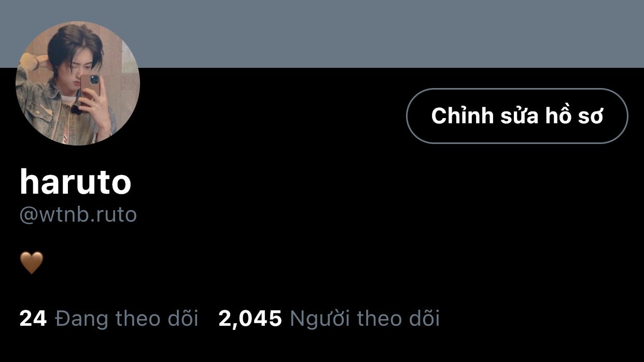The height and width of the screenshot is (362, 644).
Task: Click the Đang theo dõi label text
Action: 127,318
